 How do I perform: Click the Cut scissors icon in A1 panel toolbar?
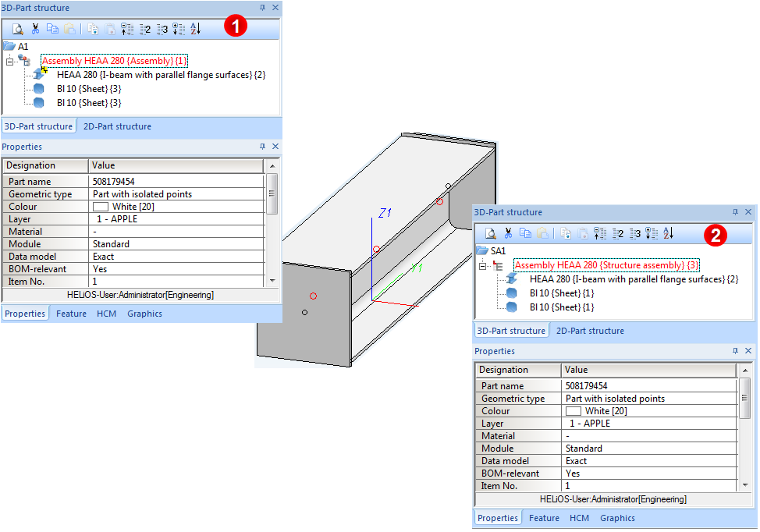pyautogui.click(x=35, y=29)
